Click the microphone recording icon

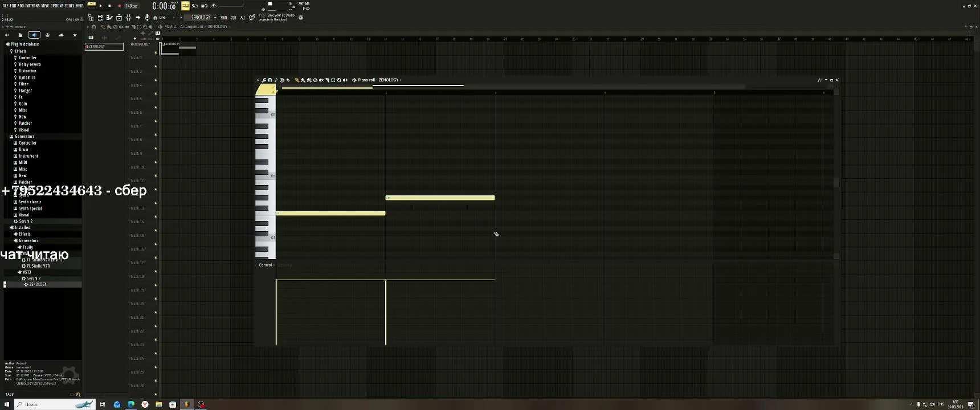click(x=147, y=18)
